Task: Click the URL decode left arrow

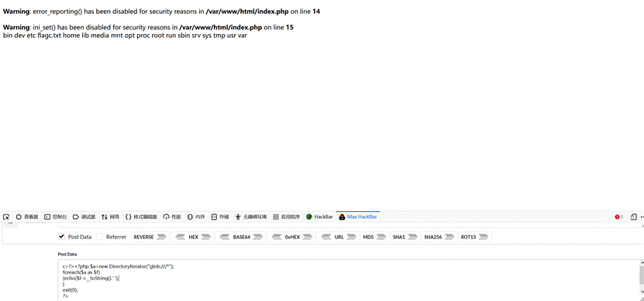Action: tap(326, 237)
